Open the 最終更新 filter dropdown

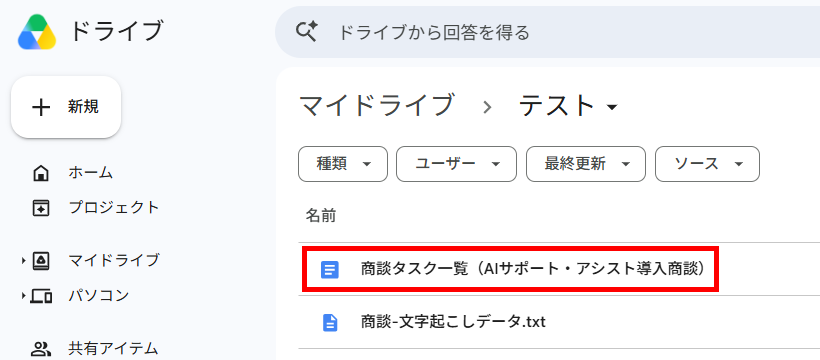(586, 164)
